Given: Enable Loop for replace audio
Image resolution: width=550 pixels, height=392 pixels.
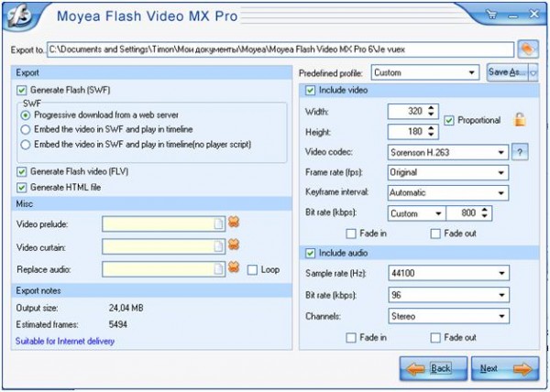Looking at the screenshot, I should click(x=252, y=270).
